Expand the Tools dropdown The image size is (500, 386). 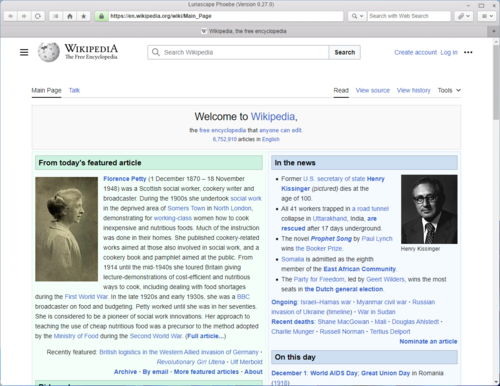(x=449, y=90)
